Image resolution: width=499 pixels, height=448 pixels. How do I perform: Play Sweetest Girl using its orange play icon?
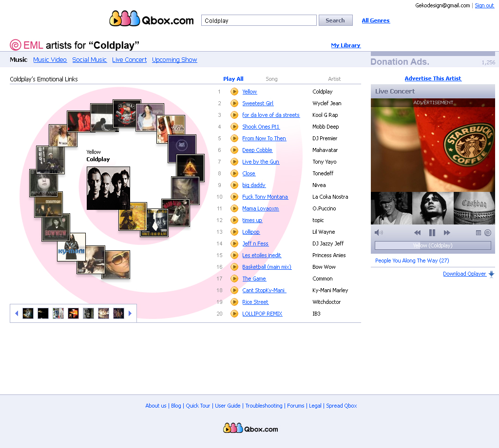(234, 103)
